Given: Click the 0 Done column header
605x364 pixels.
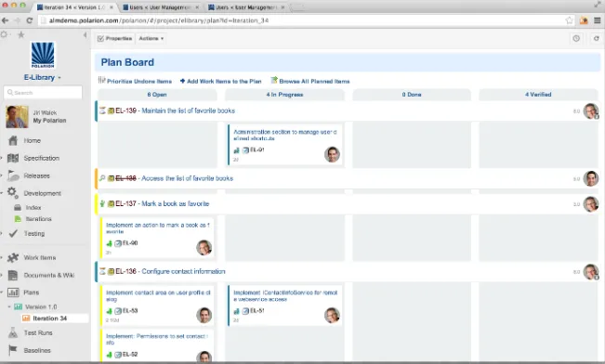Looking at the screenshot, I should tap(412, 95).
